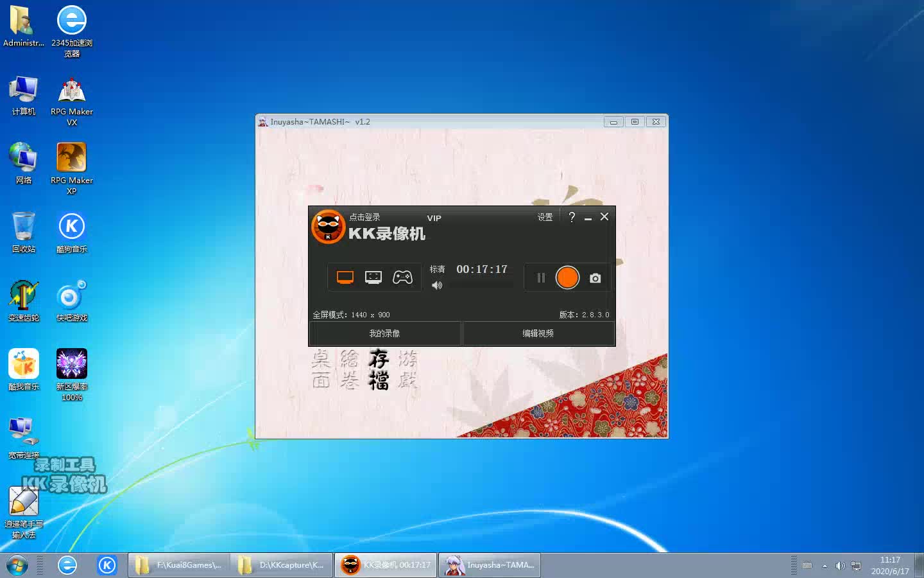This screenshot has height=578, width=924.
Task: Click the VIP label in KK recorder
Action: click(x=434, y=218)
